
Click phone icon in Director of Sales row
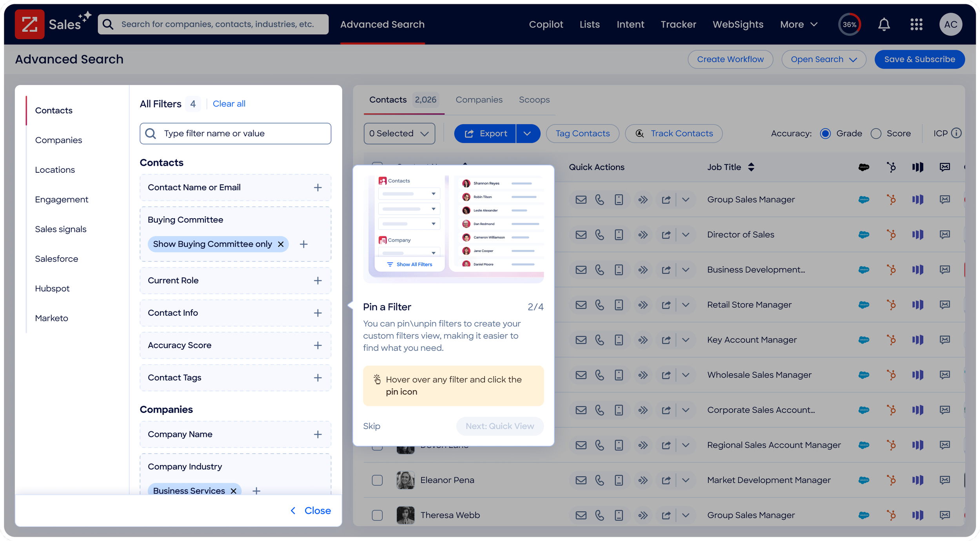pos(599,235)
